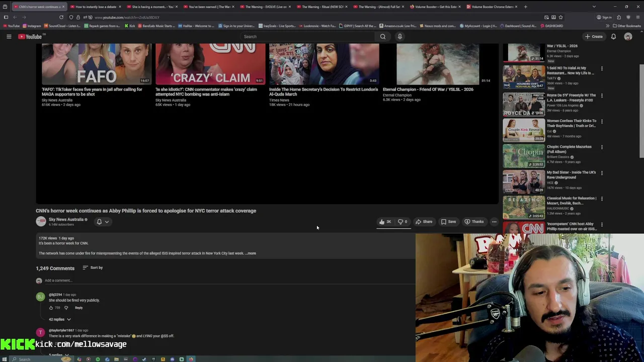Open more actions ellipsis beside Thanks
This screenshot has height=362, width=644.
click(x=494, y=222)
